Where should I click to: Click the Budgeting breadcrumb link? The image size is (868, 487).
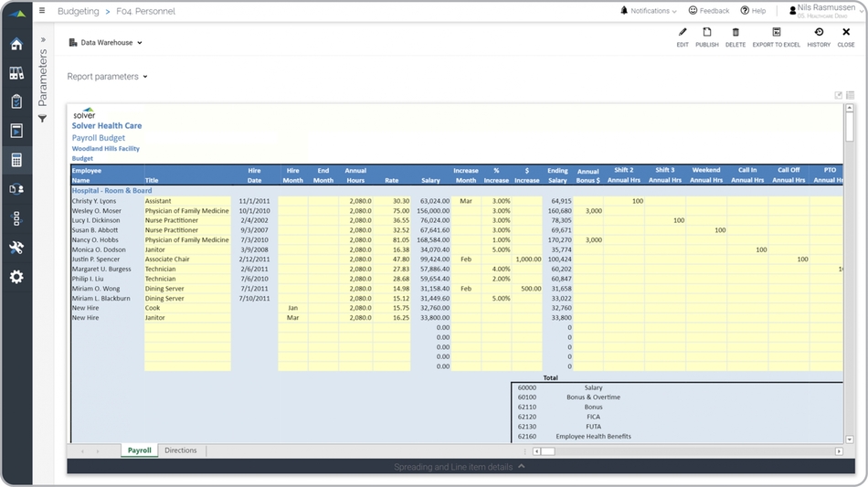(x=78, y=11)
